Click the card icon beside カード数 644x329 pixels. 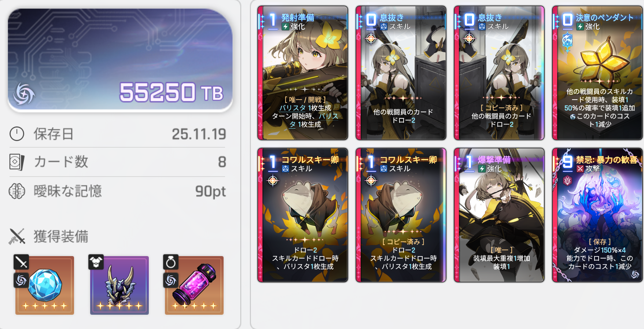[17, 162]
